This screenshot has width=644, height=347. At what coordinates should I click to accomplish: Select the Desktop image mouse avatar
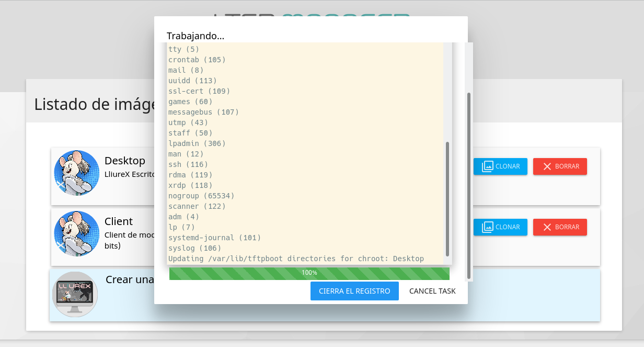[77, 173]
